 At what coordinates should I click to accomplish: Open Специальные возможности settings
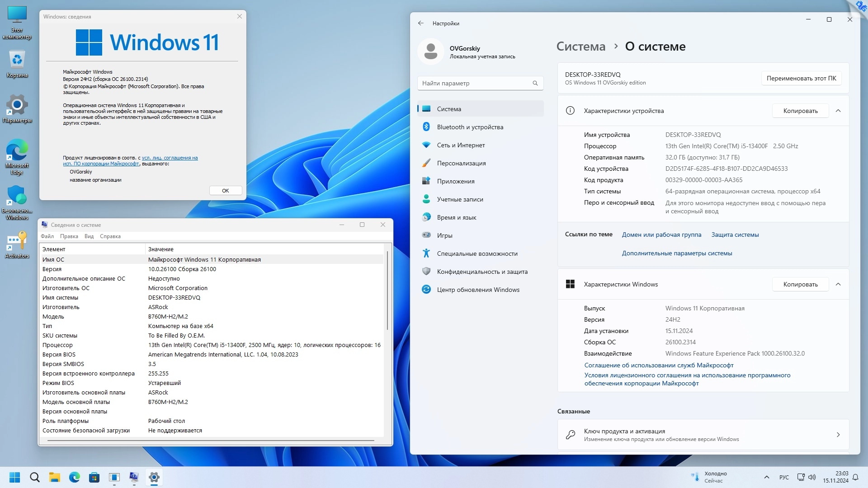point(477,253)
